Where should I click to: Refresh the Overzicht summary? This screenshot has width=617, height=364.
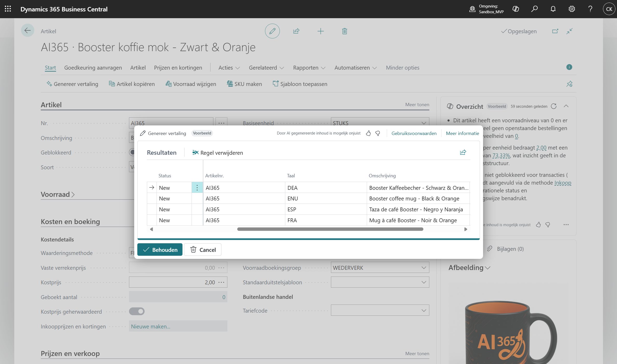click(x=553, y=106)
